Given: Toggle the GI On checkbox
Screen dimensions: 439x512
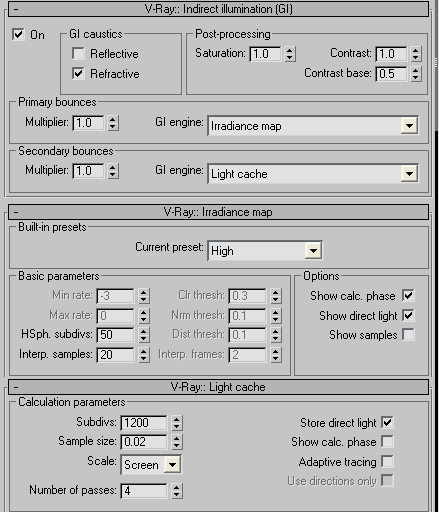Looking at the screenshot, I should [18, 34].
